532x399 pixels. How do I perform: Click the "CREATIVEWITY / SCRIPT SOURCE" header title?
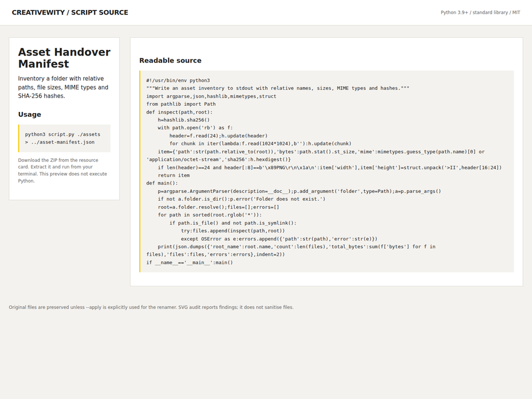coord(70,13)
